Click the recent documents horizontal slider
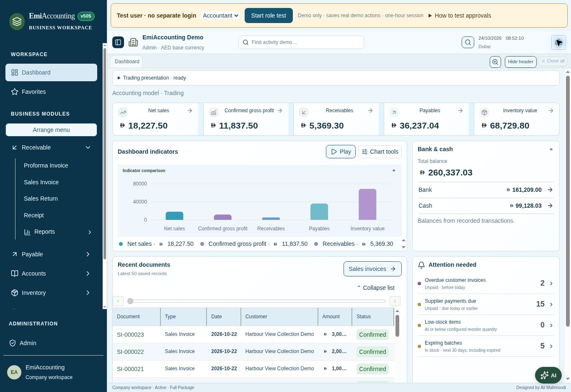 coord(256,301)
